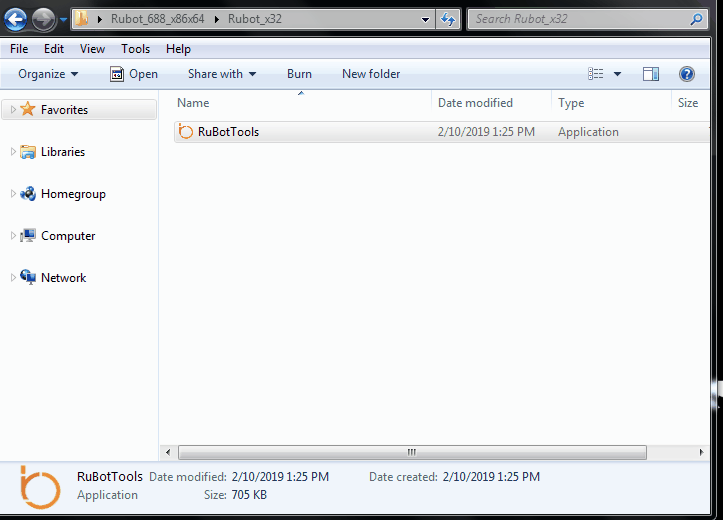Click the Computer monitor icon
723x520 pixels.
(28, 235)
